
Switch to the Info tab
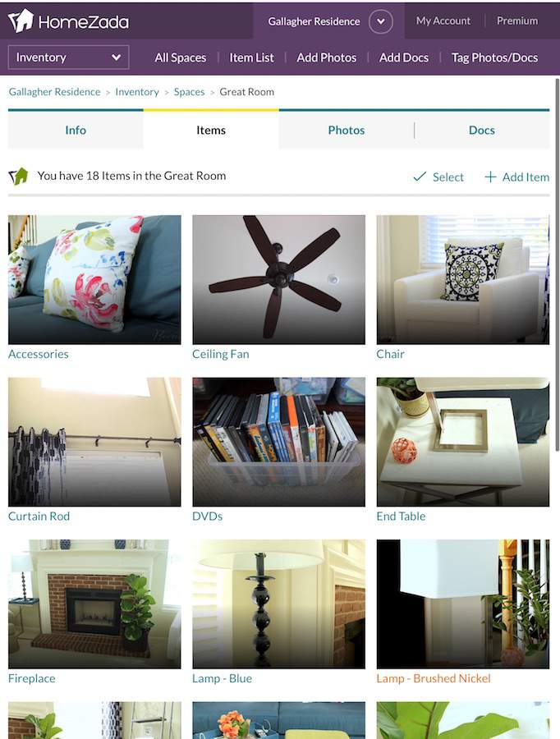[76, 130]
